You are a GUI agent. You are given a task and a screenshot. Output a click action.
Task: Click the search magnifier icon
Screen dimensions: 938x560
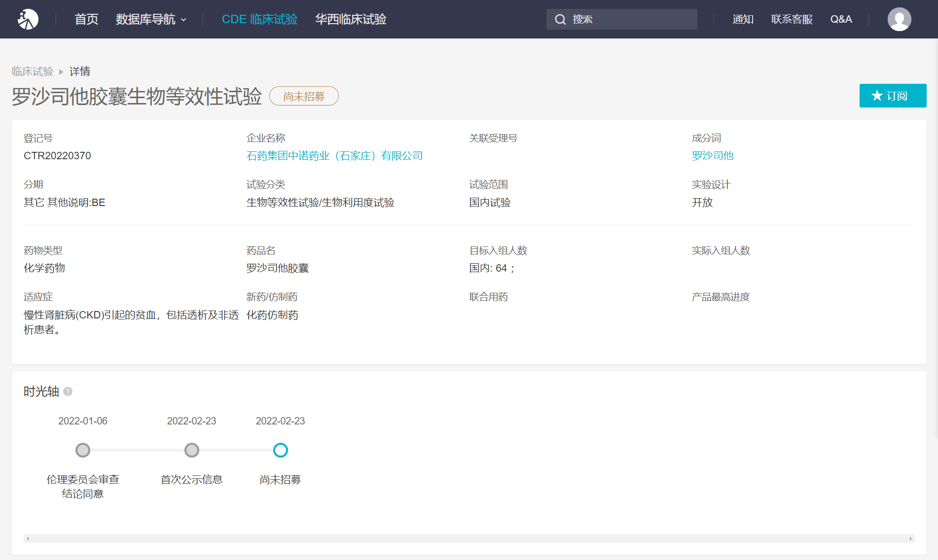coord(560,19)
